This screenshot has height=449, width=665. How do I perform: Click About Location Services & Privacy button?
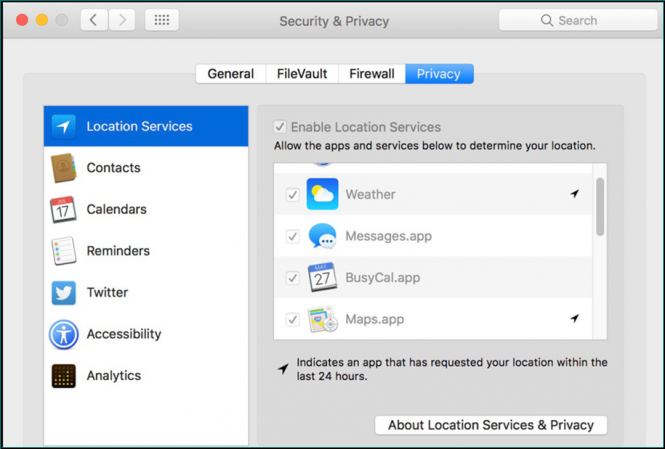click(x=491, y=425)
